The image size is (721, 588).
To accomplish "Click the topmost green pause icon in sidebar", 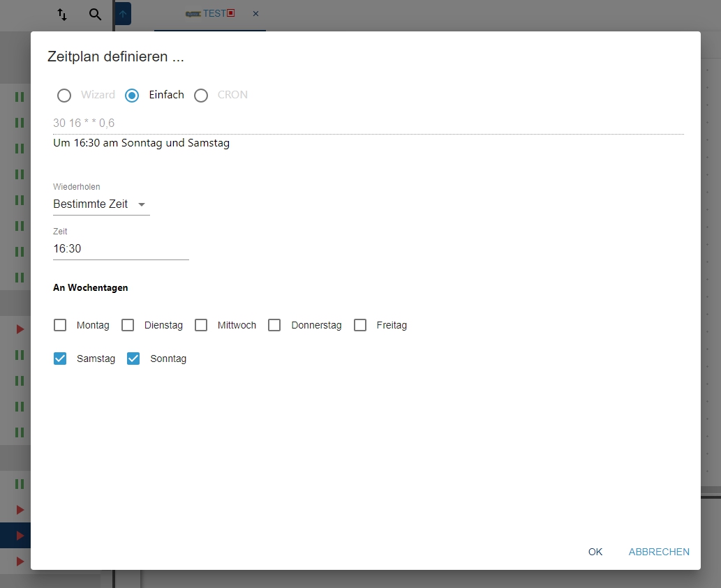I will click(x=18, y=96).
